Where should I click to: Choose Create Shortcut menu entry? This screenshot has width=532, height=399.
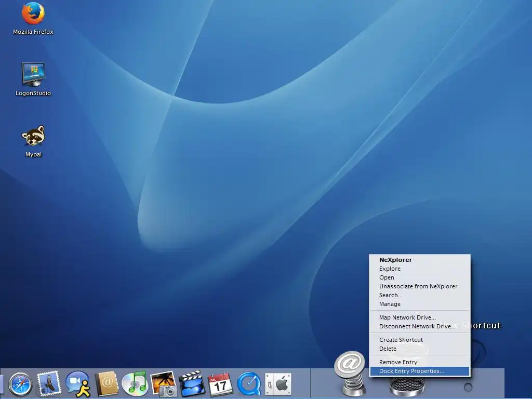coord(420,340)
